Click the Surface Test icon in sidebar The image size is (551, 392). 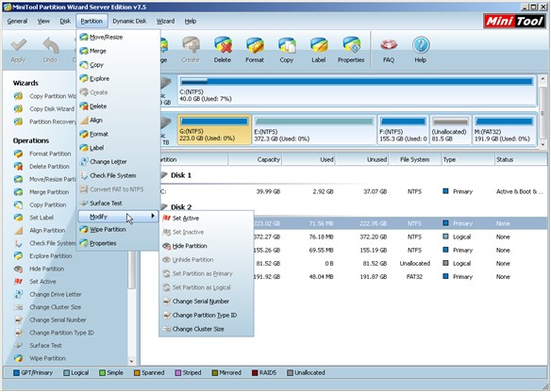(x=18, y=346)
